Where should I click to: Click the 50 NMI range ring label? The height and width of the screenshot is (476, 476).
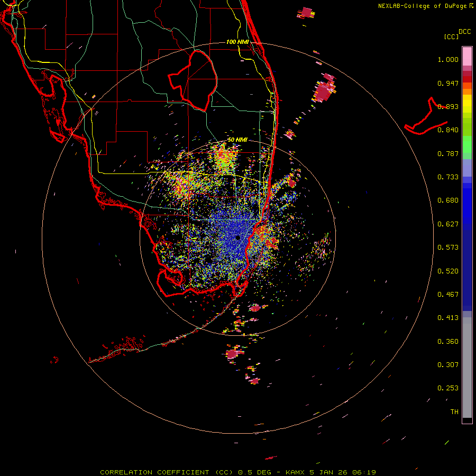(x=237, y=140)
